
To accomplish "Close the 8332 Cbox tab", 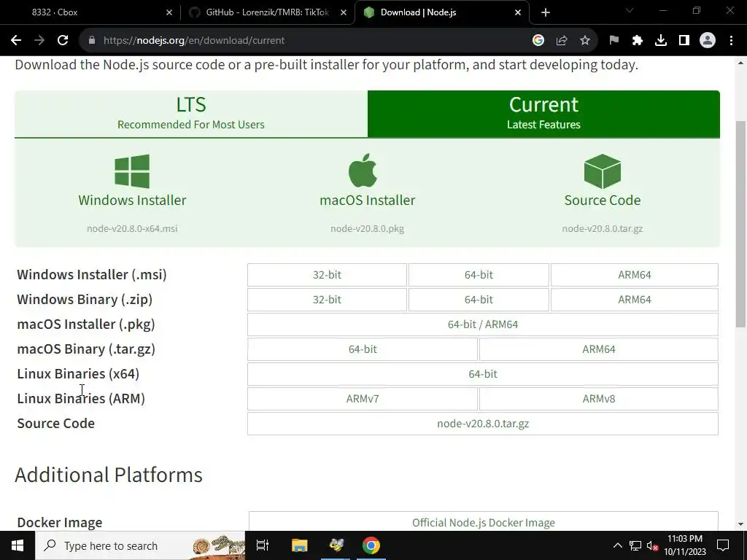I will [169, 13].
